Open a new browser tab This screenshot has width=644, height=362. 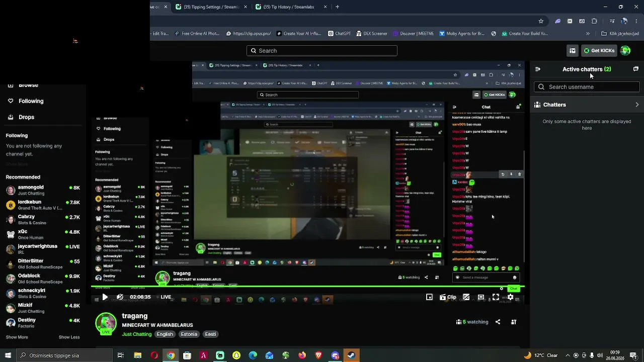337,7
